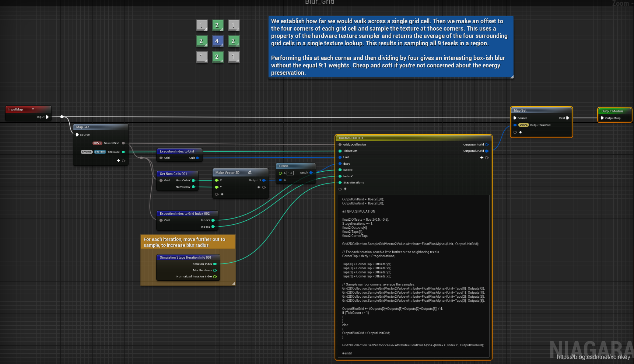Select the ENGINE namespace badge on TickCount

87,152
